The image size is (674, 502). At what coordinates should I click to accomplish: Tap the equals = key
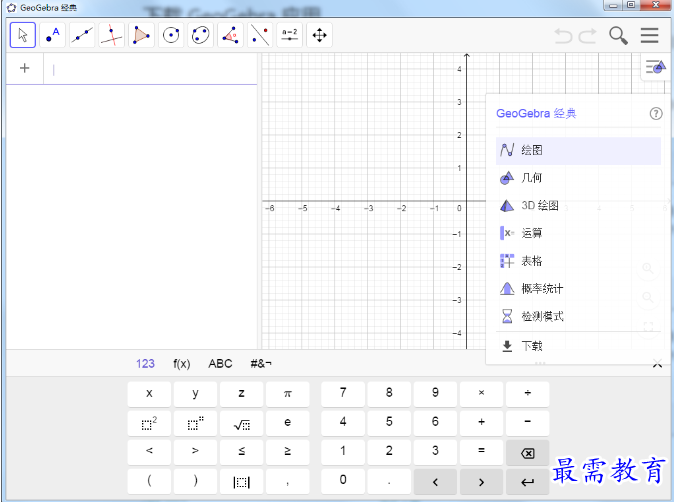(481, 452)
